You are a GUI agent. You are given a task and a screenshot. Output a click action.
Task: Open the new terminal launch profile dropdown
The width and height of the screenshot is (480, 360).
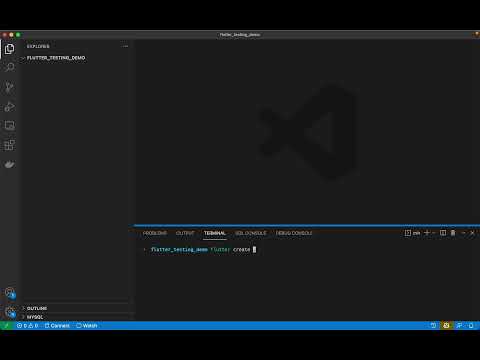click(434, 233)
